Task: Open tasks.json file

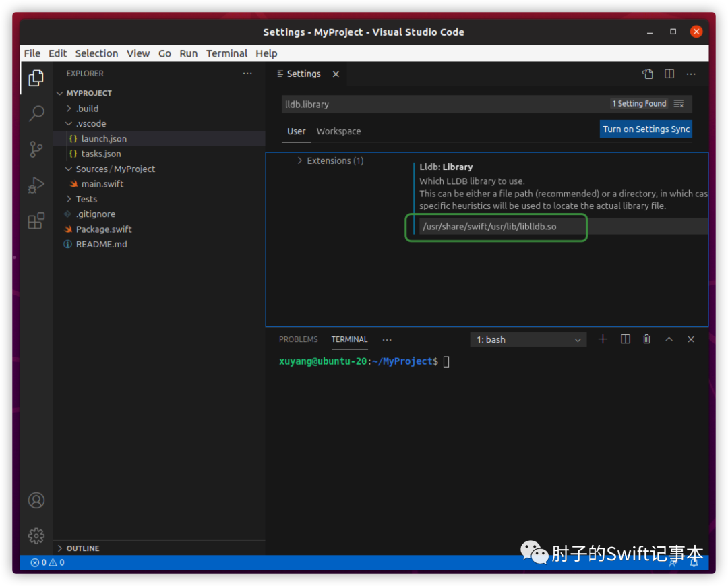Action: pyautogui.click(x=159, y=154)
